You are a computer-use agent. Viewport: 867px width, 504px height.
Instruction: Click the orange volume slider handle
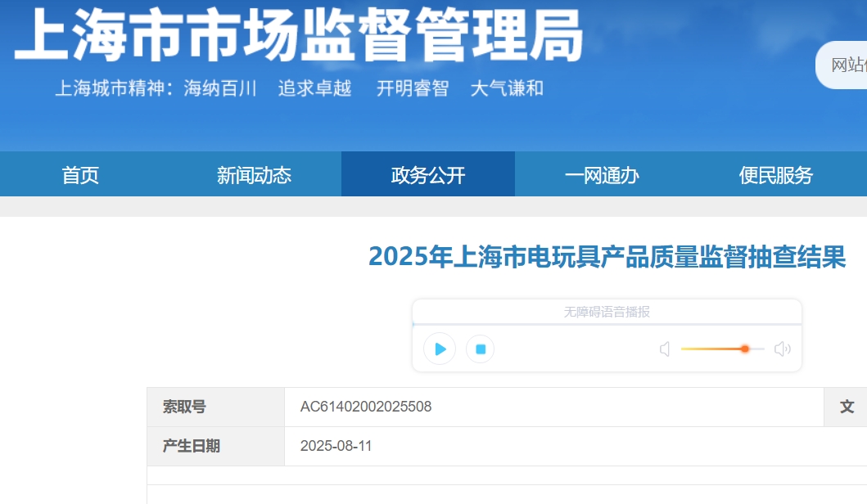click(745, 349)
